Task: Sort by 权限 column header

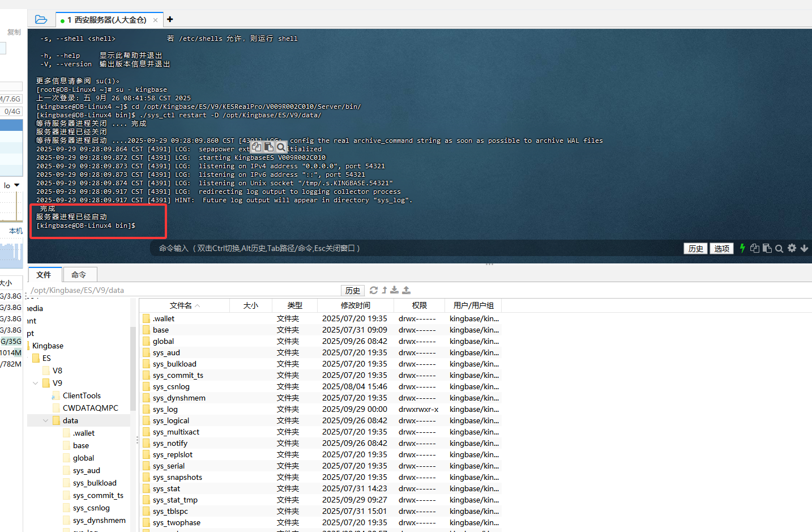Action: coord(420,305)
